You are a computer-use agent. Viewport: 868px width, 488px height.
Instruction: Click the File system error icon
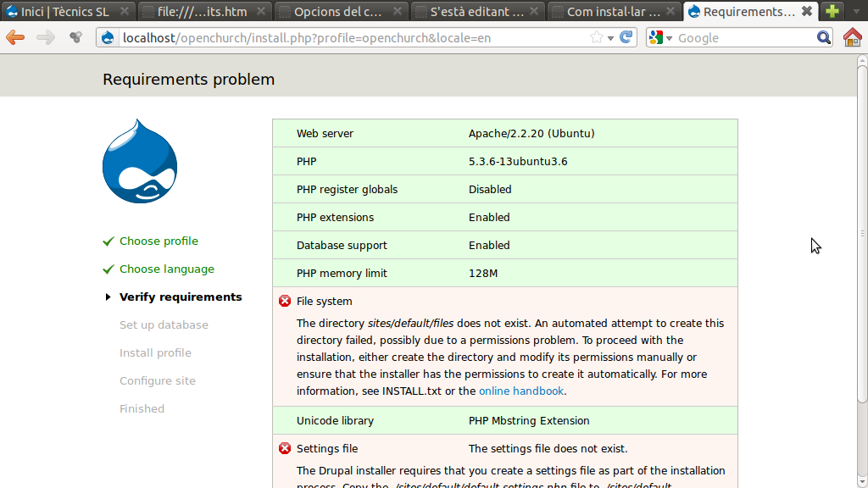285,301
